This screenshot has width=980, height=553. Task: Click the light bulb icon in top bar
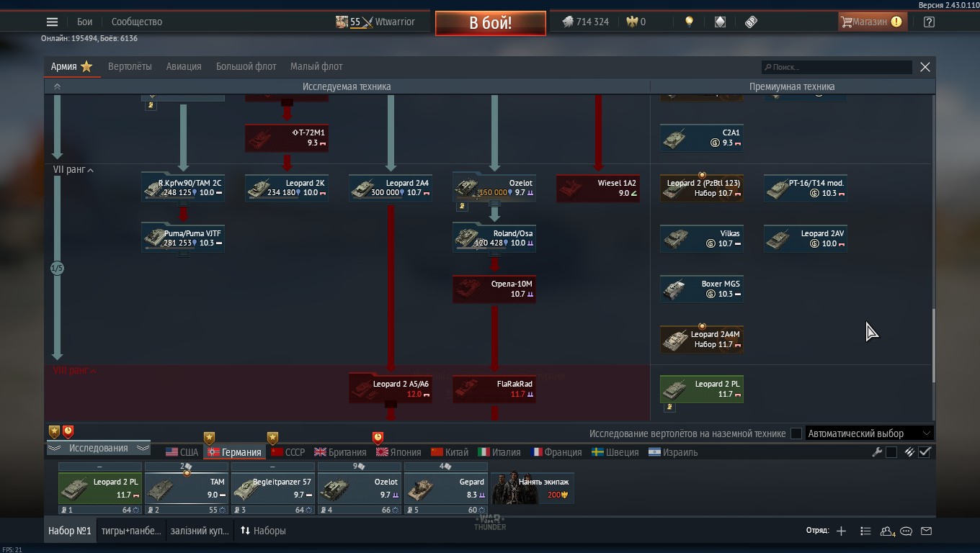pos(689,22)
